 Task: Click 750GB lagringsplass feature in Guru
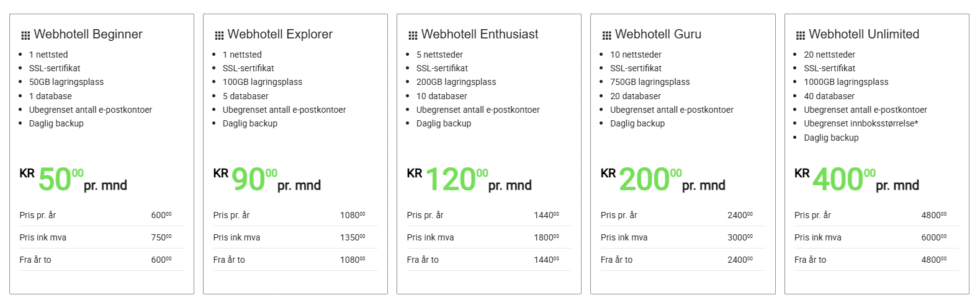click(x=650, y=82)
